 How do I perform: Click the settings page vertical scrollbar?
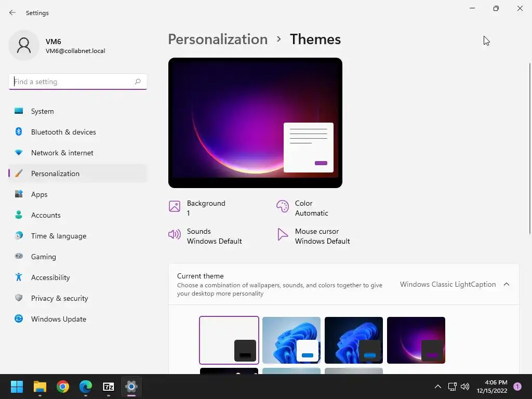click(x=529, y=149)
